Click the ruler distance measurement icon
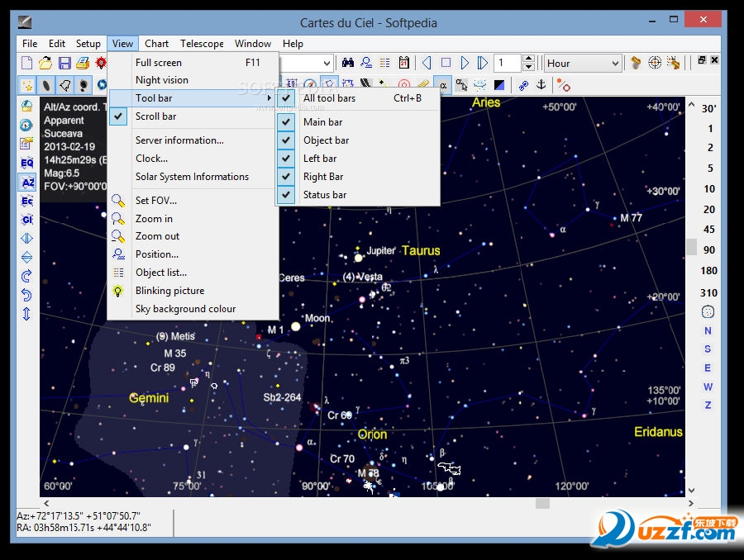 pos(422,85)
